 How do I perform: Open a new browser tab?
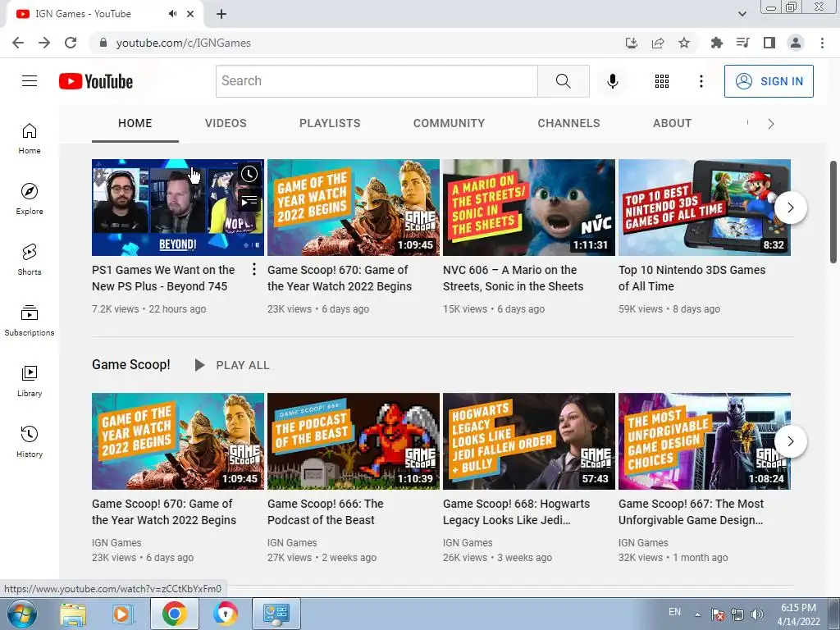(221, 14)
